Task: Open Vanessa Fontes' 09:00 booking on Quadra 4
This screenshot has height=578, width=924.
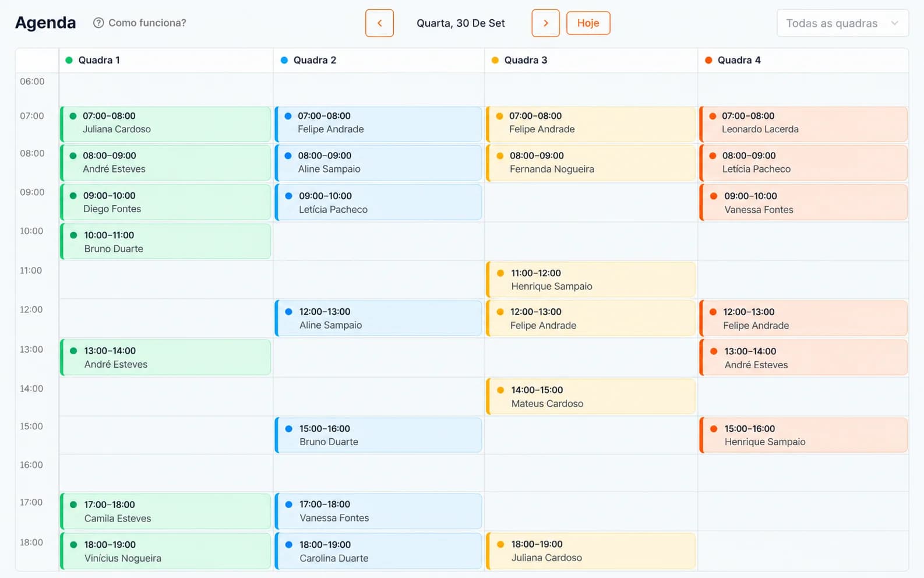Action: coord(803,202)
